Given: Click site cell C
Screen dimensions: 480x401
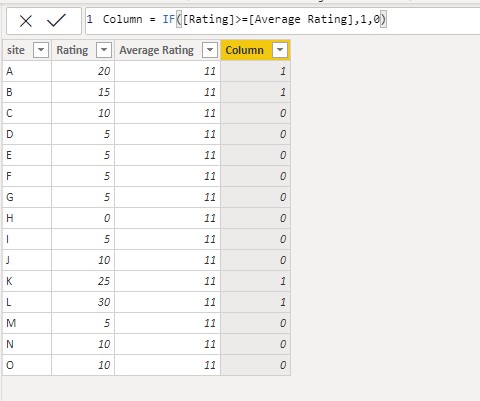Looking at the screenshot, I should click(27, 113).
